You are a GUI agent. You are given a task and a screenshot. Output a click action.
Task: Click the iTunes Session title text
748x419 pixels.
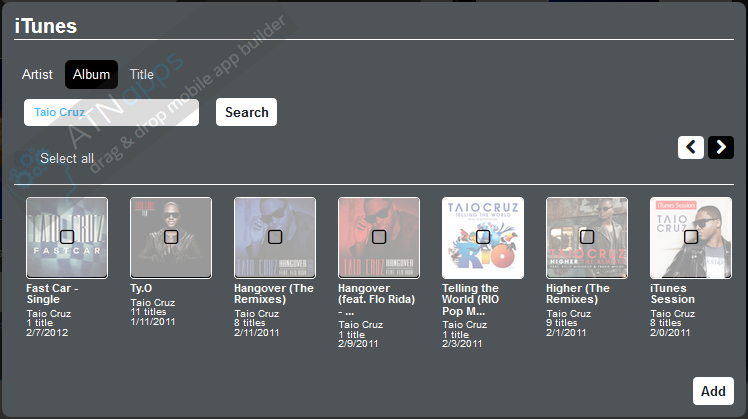[x=673, y=294]
